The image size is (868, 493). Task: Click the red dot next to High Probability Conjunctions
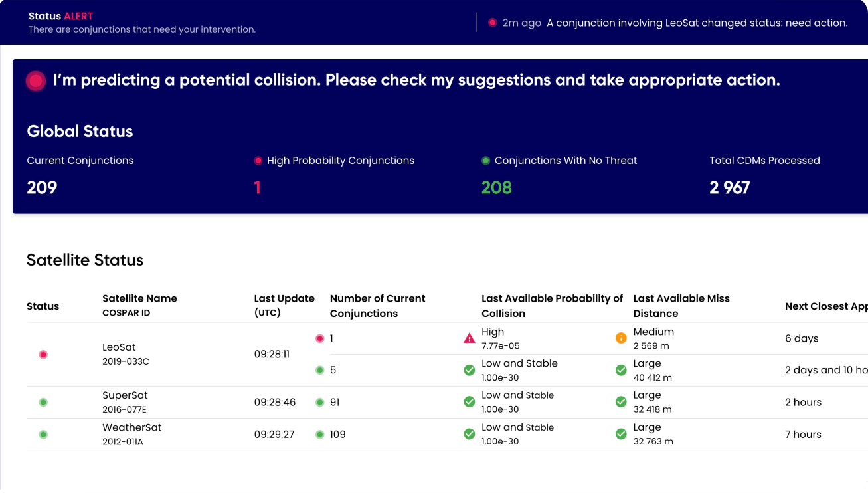(258, 161)
